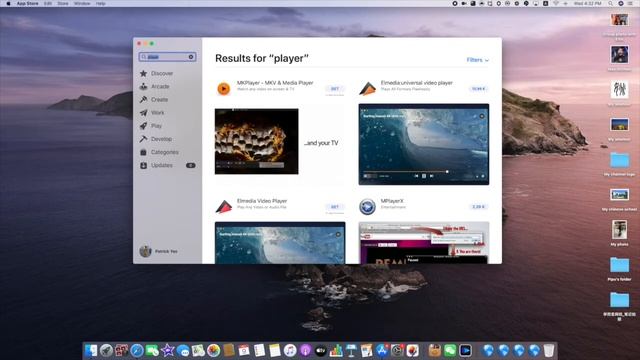This screenshot has width=640, height=360.
Task: Open Elmedia Video Player wave screenshot
Action: click(280, 243)
